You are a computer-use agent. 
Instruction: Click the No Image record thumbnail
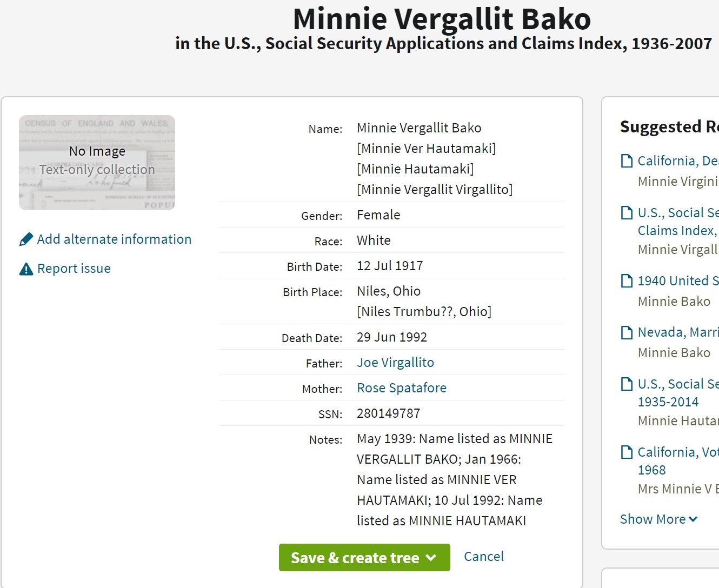(x=97, y=162)
